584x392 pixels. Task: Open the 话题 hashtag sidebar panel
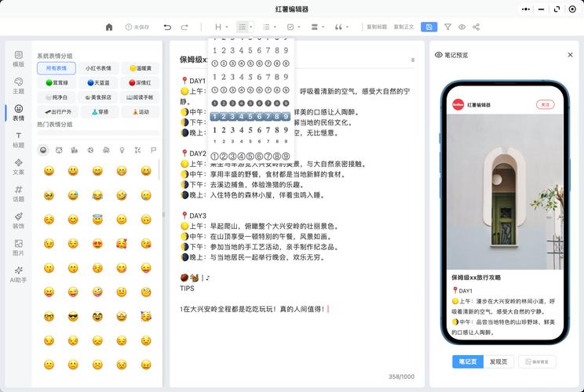tap(19, 193)
